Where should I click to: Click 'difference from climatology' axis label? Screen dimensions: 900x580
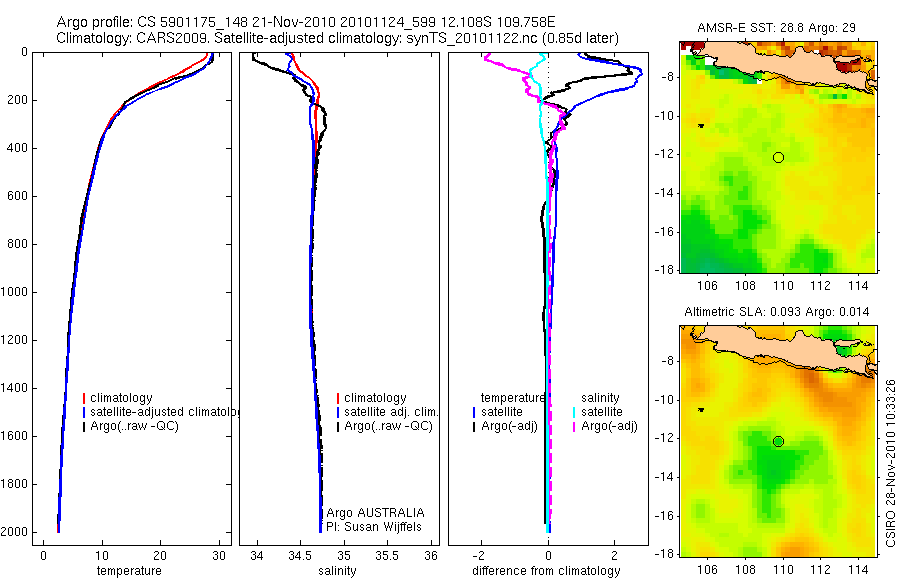546,571
